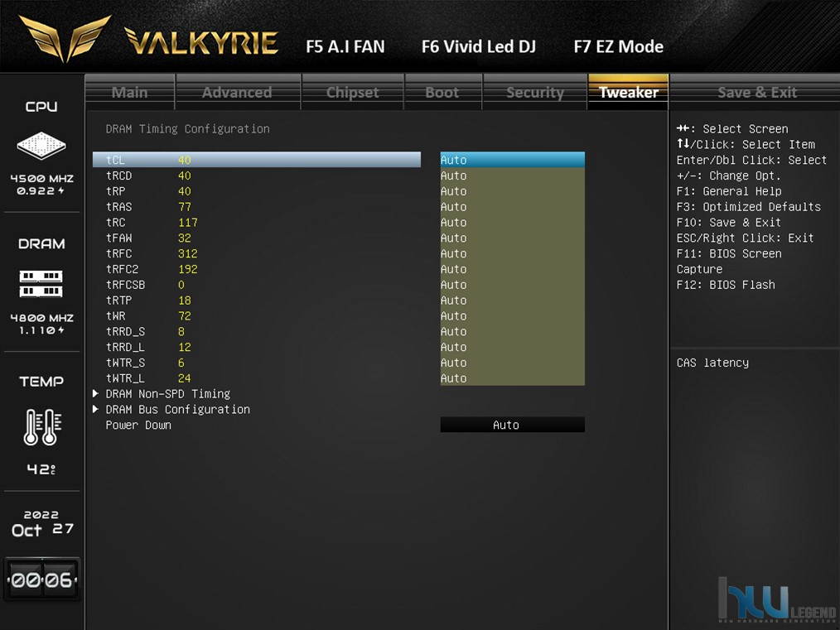Select the tWTR_S Auto value field
This screenshot has width=840, height=630.
point(512,362)
